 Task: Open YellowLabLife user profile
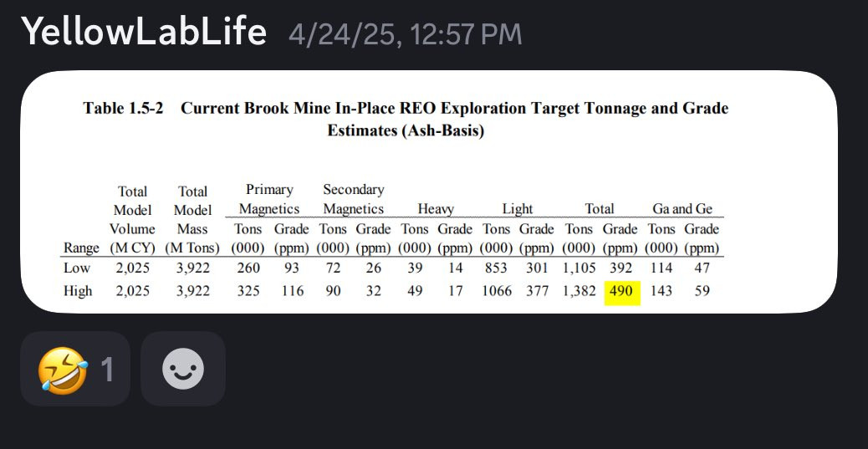point(144,32)
